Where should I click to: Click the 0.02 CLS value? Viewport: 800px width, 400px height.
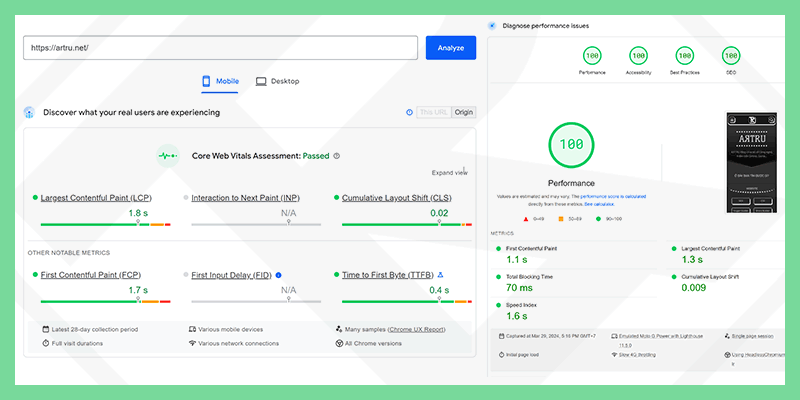[439, 213]
